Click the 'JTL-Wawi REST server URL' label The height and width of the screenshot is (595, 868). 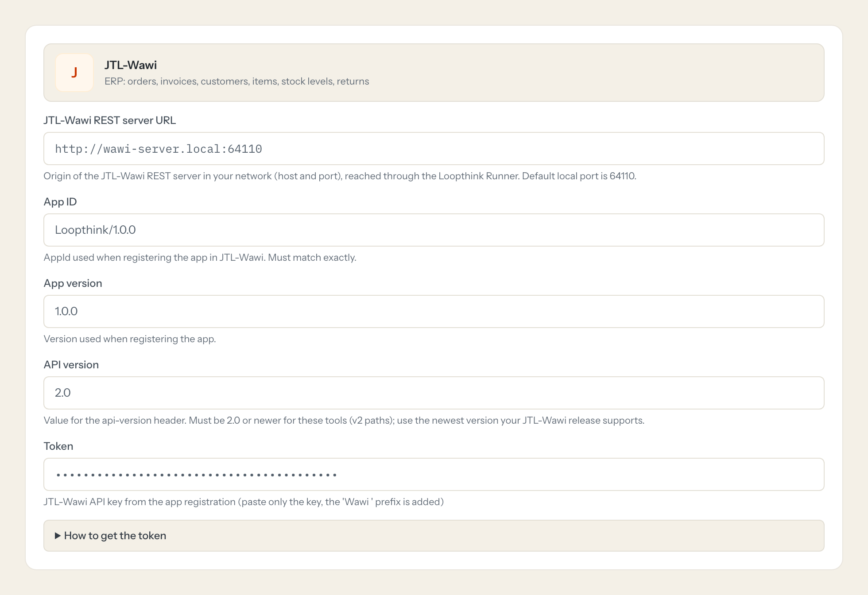pyautogui.click(x=110, y=120)
